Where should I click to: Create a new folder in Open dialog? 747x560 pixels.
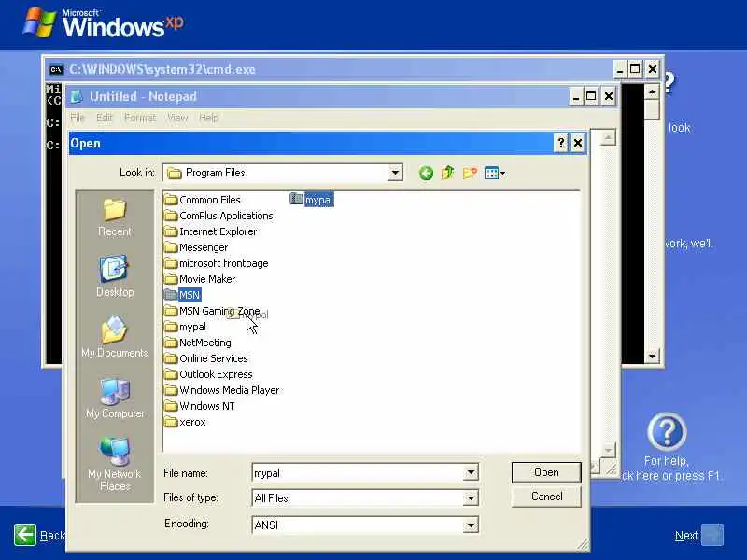point(470,173)
